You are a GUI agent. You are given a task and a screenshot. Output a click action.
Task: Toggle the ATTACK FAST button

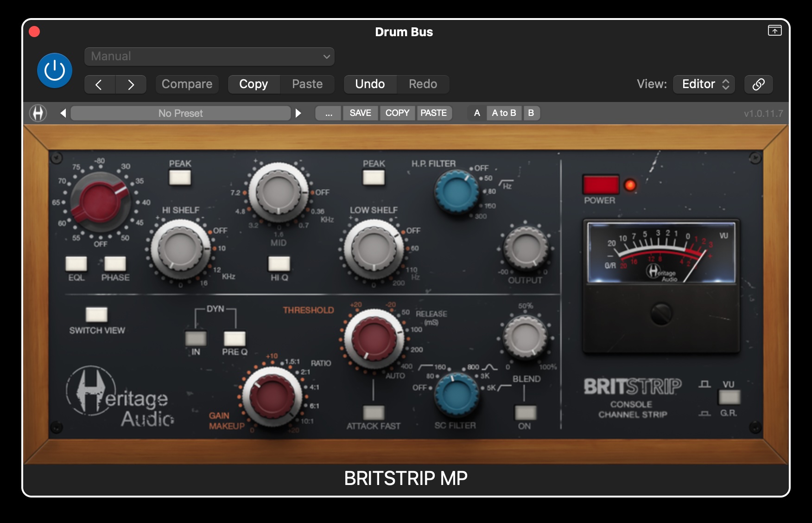(x=373, y=412)
